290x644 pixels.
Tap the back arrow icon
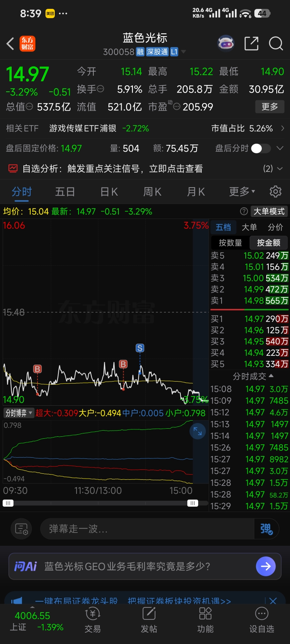pos(10,43)
